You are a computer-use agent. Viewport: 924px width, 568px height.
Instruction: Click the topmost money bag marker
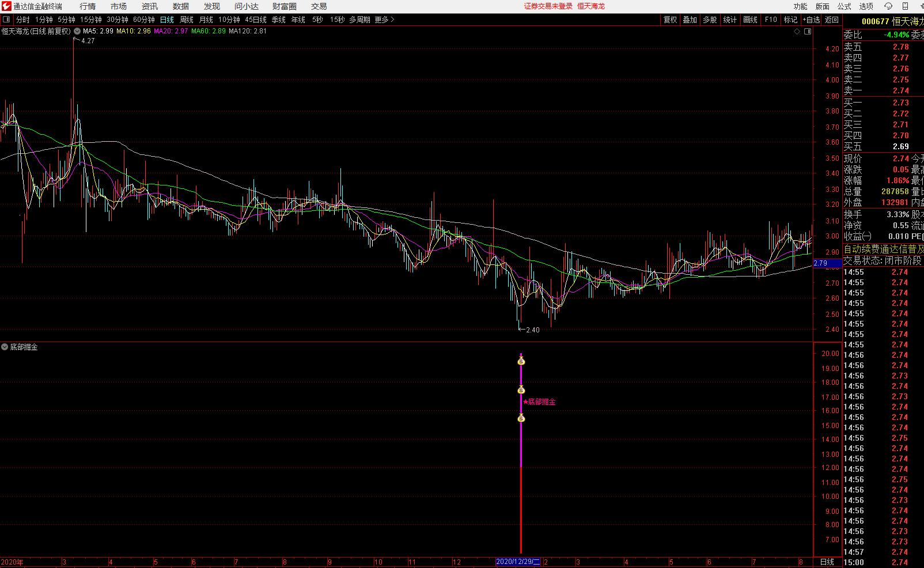[521, 361]
